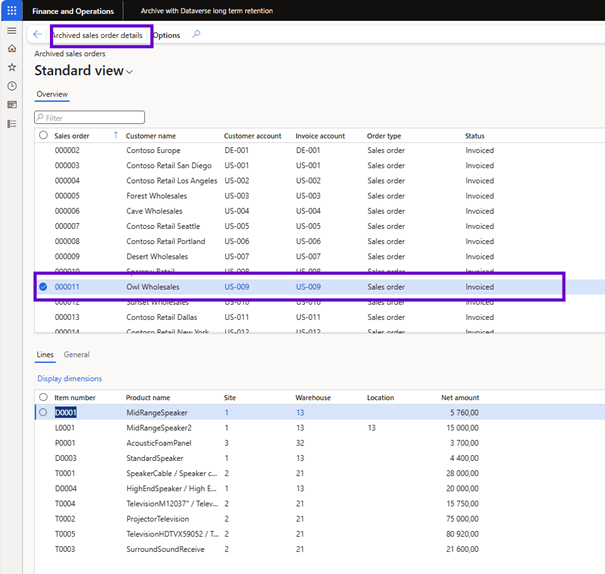The width and height of the screenshot is (605, 574).
Task: Open Workspaces icon in the sidebar
Action: 12,105
